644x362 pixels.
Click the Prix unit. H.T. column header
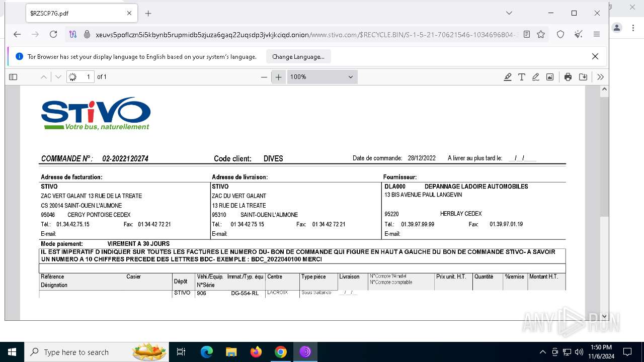451,277
